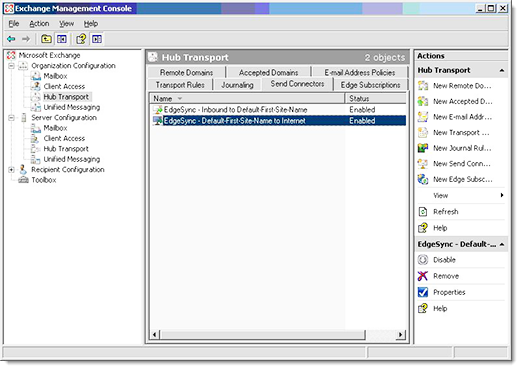This screenshot has width=521, height=370.
Task: Click the Back arrow toolbar icon
Action: pyautogui.click(x=11, y=39)
